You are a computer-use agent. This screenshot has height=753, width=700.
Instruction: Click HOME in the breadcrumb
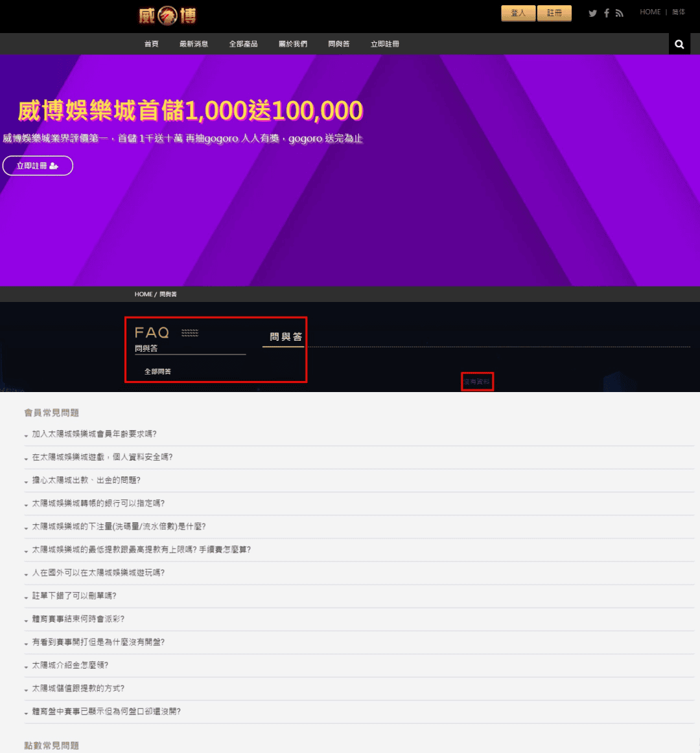(x=143, y=294)
